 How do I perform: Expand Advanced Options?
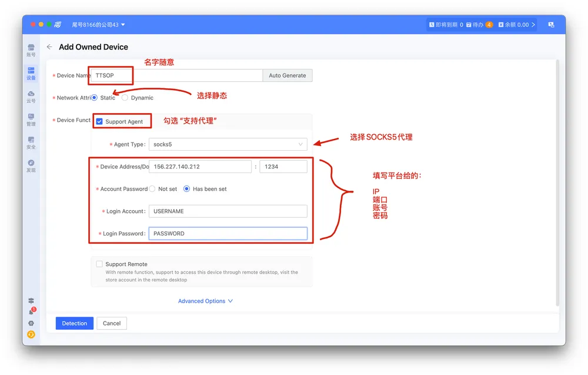point(205,301)
